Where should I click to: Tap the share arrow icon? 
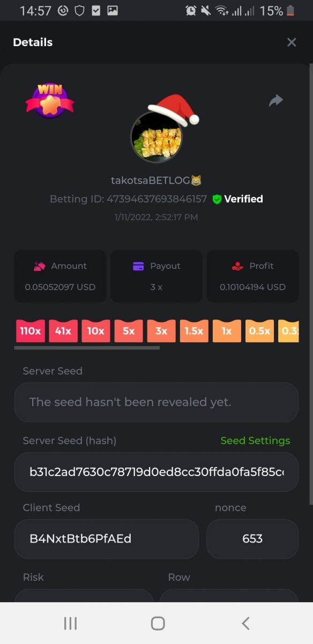click(x=275, y=100)
